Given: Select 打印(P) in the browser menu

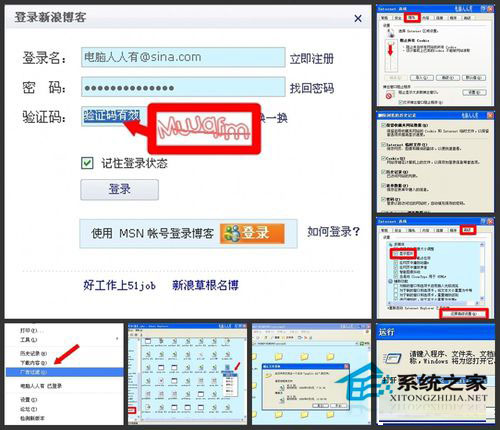Looking at the screenshot, I should (x=31, y=331).
